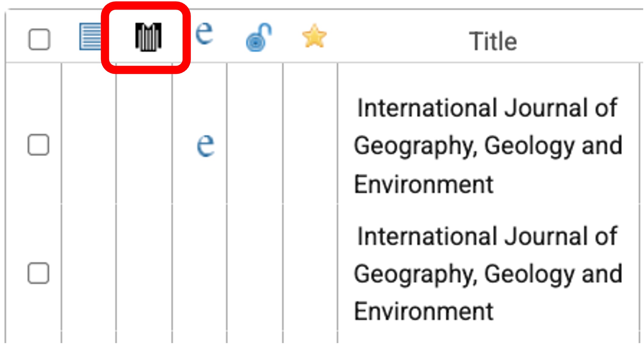Click the gold favorites star icon

[314, 36]
